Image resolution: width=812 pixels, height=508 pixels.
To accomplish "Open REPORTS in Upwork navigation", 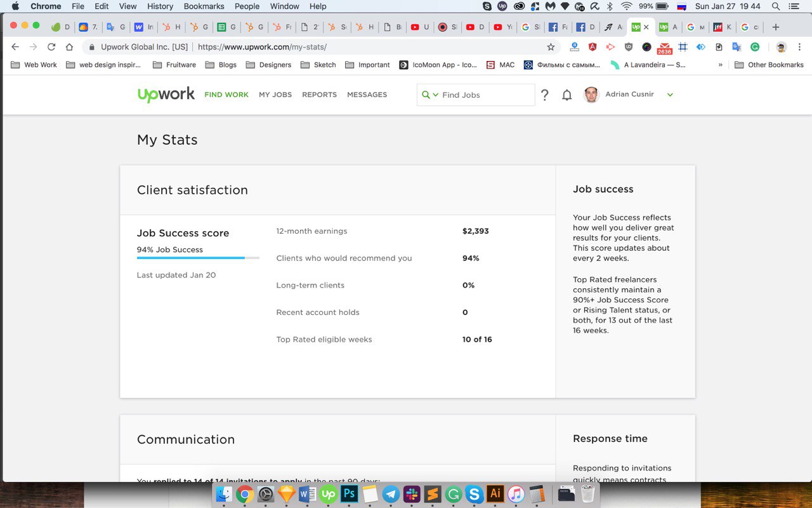I will tap(319, 95).
